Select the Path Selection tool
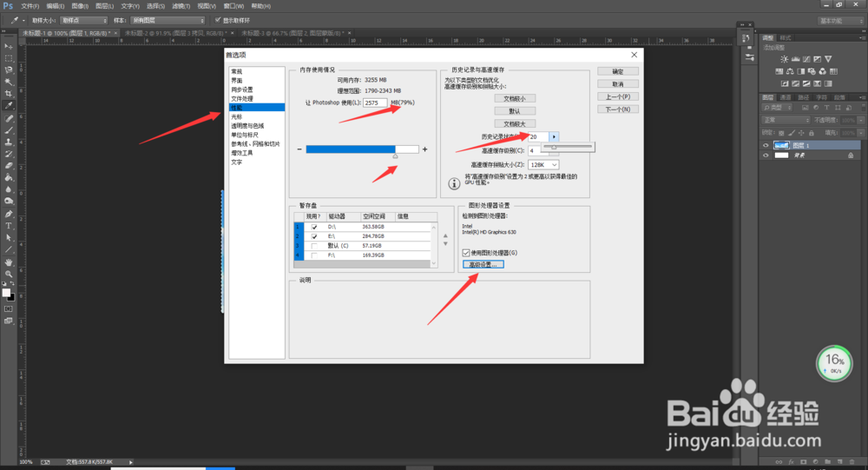This screenshot has width=868, height=470. [9, 237]
